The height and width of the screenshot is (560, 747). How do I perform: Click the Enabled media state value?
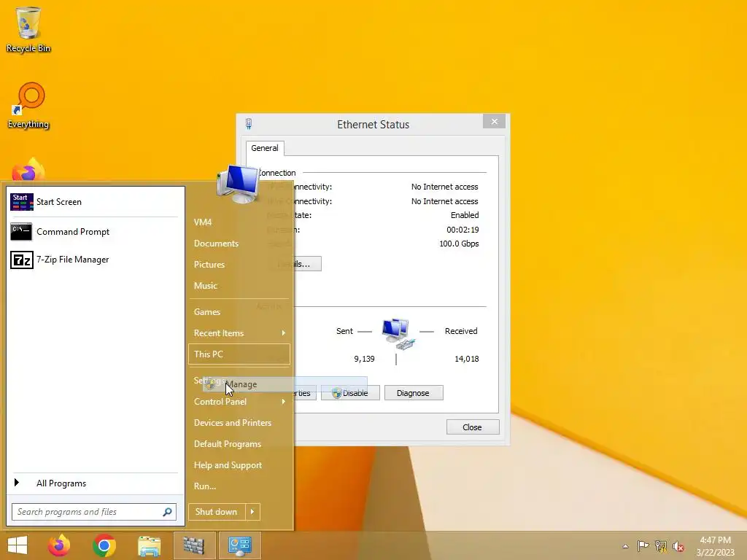click(x=465, y=215)
